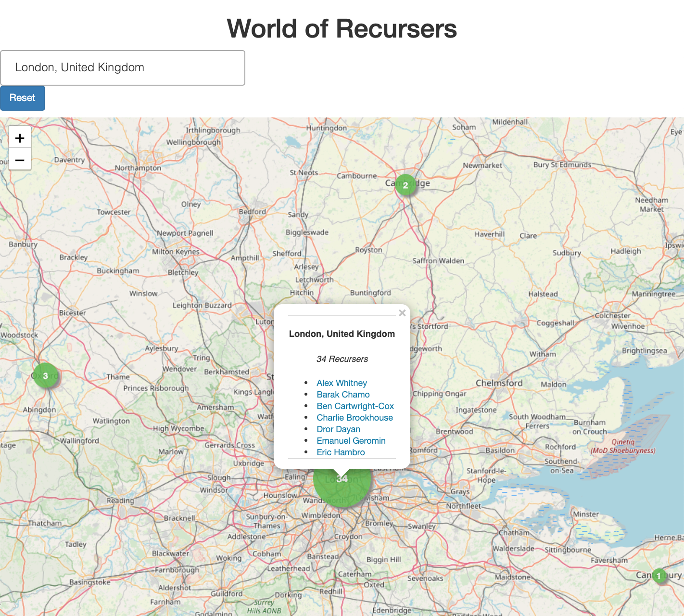Click the Aylesbury map label
The height and width of the screenshot is (616, 684).
click(x=162, y=348)
